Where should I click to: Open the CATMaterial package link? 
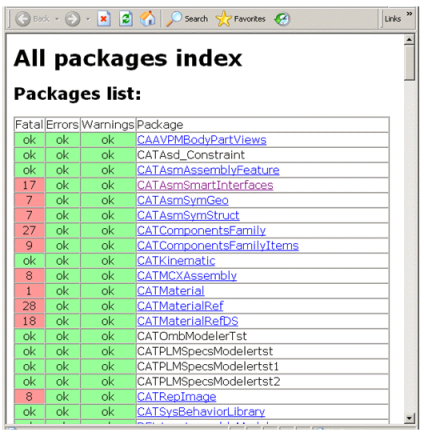[171, 291]
